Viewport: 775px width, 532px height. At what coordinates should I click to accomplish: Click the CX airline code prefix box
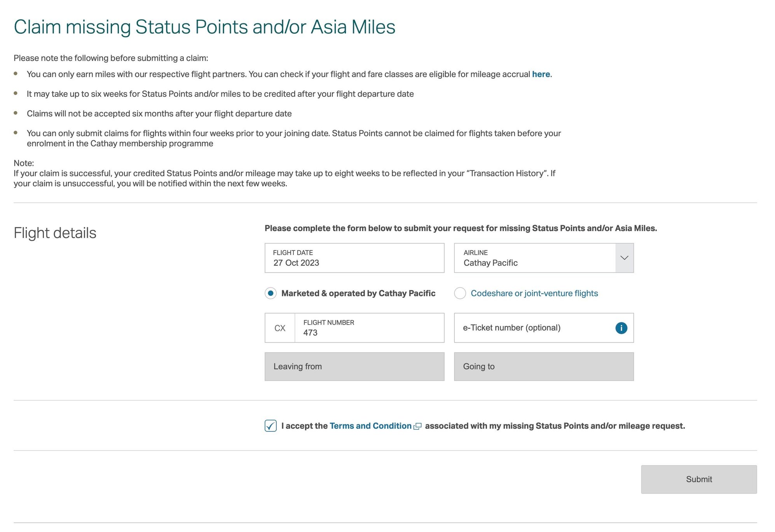(280, 328)
